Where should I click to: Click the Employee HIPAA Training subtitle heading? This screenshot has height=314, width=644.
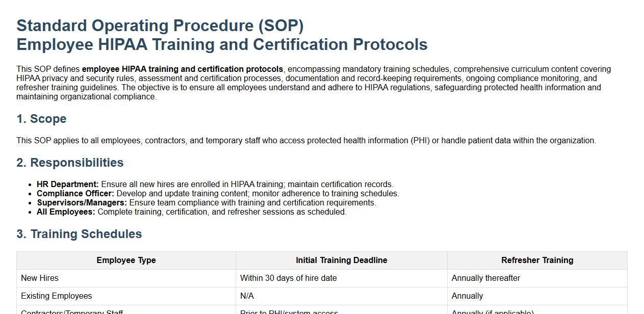click(x=222, y=44)
